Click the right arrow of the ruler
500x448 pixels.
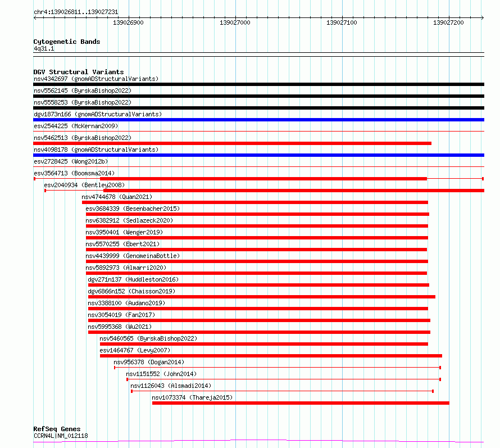483,18
